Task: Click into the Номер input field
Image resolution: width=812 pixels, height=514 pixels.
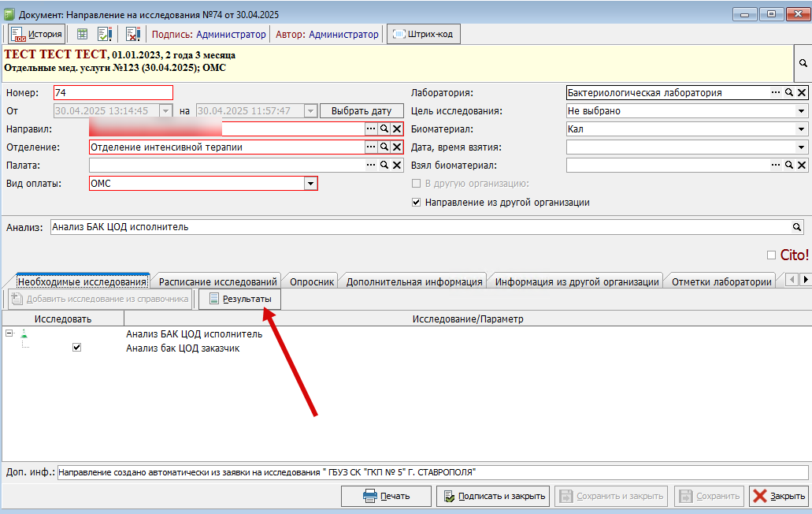Action: (x=113, y=93)
